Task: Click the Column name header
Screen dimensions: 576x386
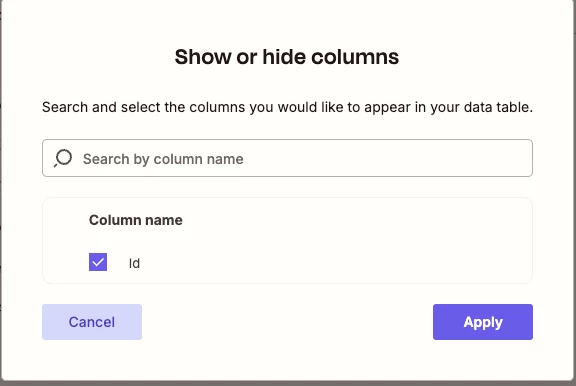Action: (136, 220)
